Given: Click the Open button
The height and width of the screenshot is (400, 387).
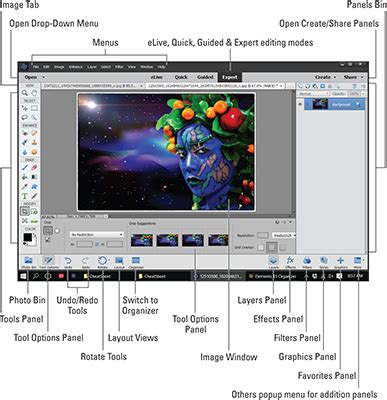Looking at the screenshot, I should tap(31, 77).
